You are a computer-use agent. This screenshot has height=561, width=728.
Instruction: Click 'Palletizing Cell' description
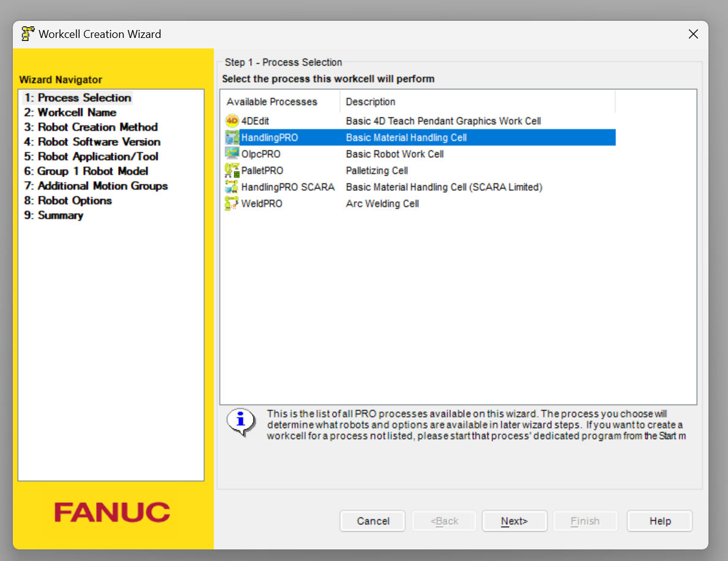click(x=376, y=171)
